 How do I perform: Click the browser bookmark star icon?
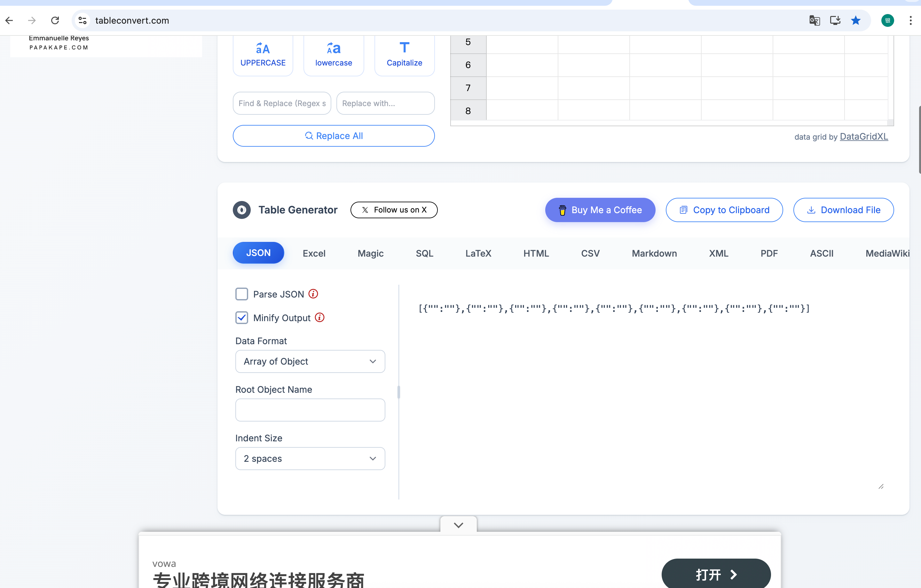855,20
